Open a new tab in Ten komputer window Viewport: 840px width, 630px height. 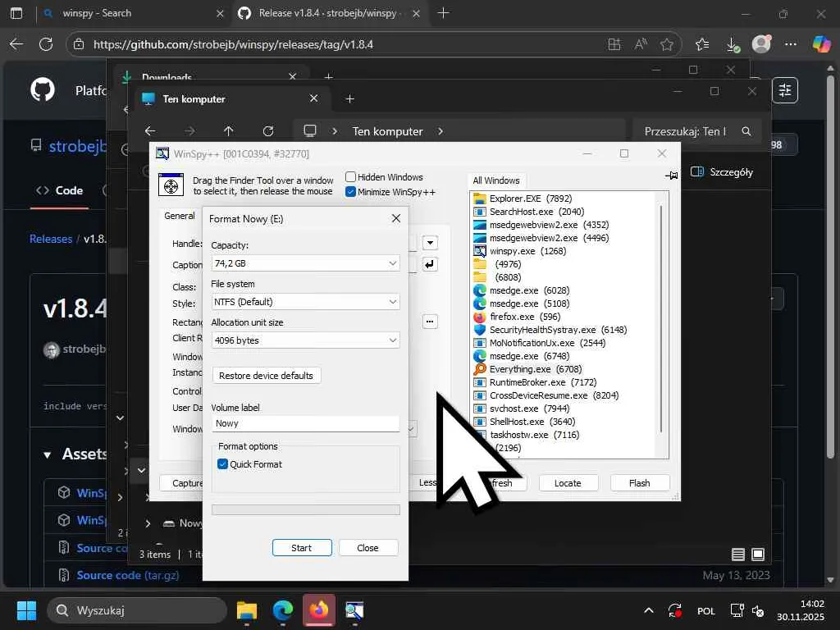pyautogui.click(x=349, y=98)
